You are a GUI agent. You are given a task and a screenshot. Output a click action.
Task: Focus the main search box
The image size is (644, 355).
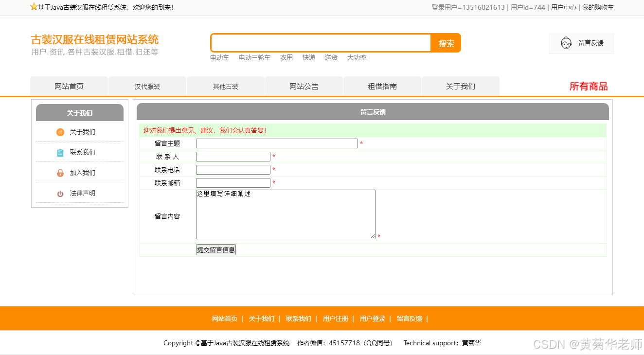pyautogui.click(x=321, y=43)
